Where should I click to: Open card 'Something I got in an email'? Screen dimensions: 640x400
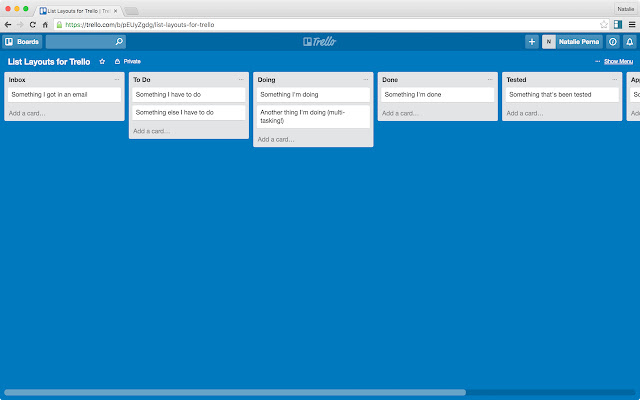tap(64, 95)
